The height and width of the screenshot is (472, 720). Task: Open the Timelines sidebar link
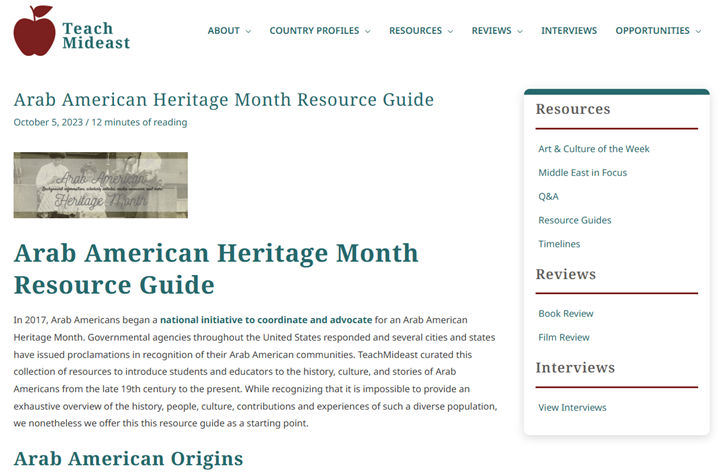click(x=559, y=244)
